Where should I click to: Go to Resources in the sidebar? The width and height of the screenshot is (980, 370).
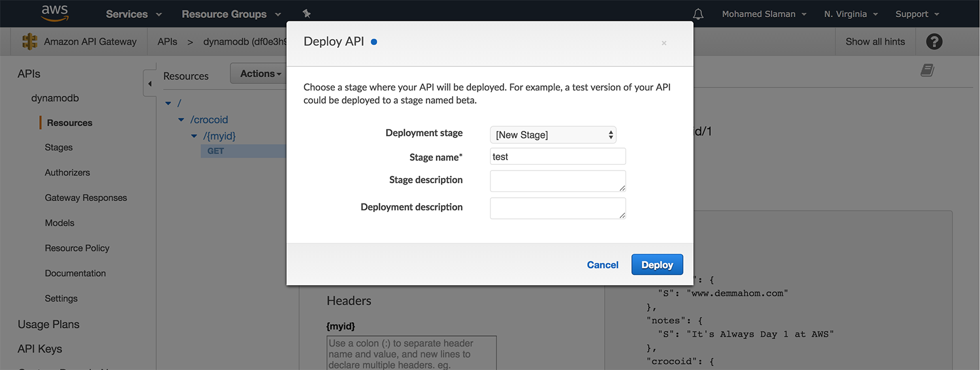[70, 123]
